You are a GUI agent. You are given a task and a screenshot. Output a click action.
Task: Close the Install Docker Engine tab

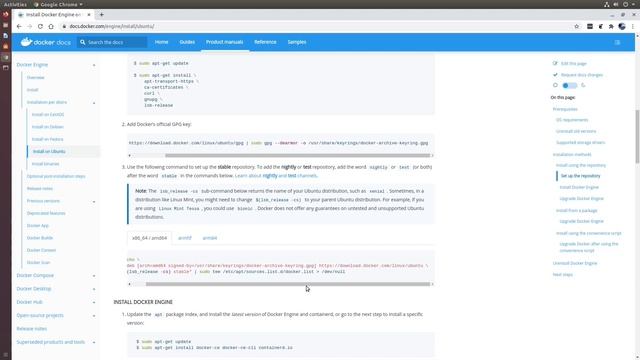(89, 15)
